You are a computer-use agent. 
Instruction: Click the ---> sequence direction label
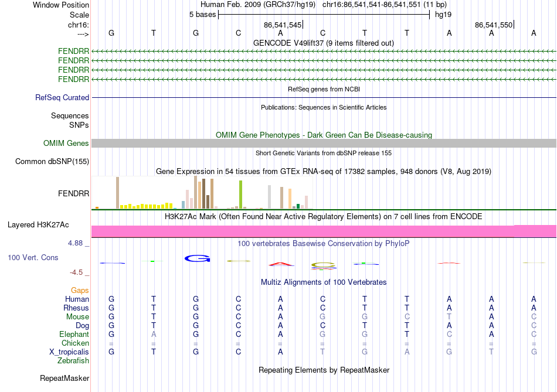point(83,34)
